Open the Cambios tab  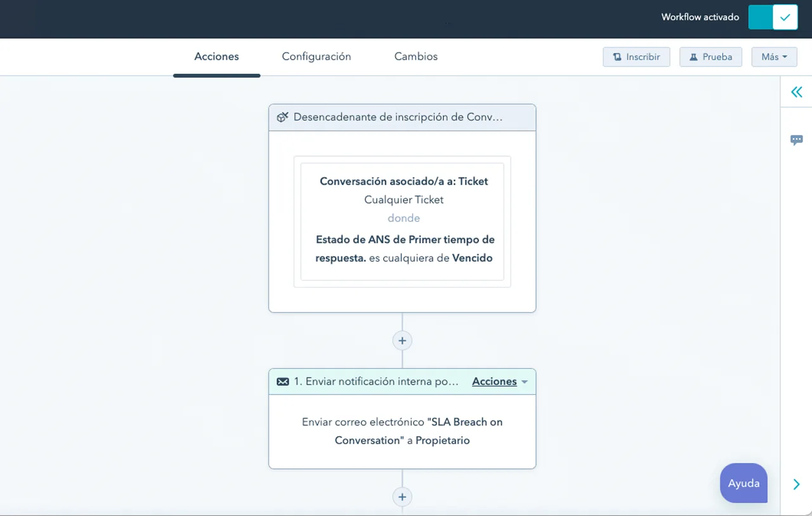[x=416, y=56]
